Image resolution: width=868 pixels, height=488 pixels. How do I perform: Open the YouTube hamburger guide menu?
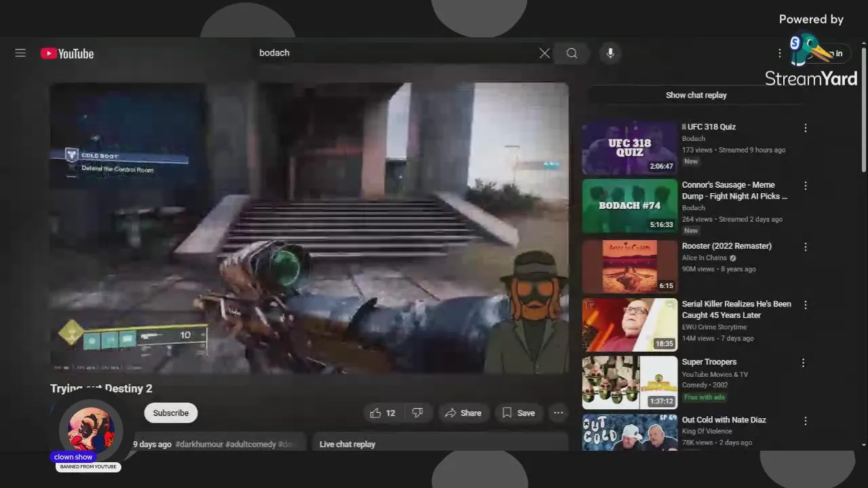pos(20,53)
